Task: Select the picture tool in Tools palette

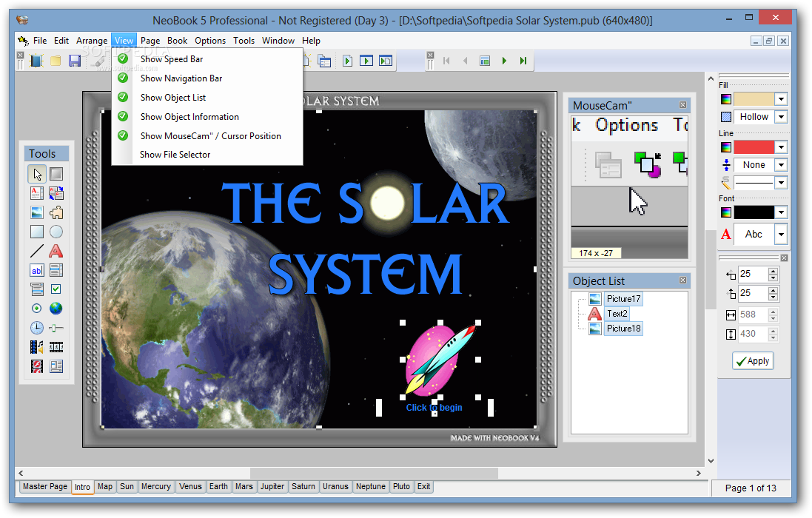Action: click(37, 212)
